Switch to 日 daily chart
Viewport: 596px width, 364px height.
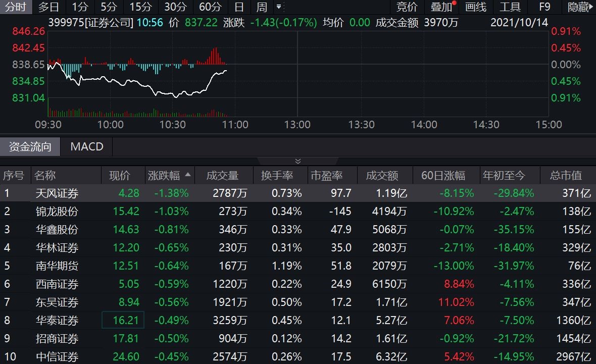click(239, 7)
